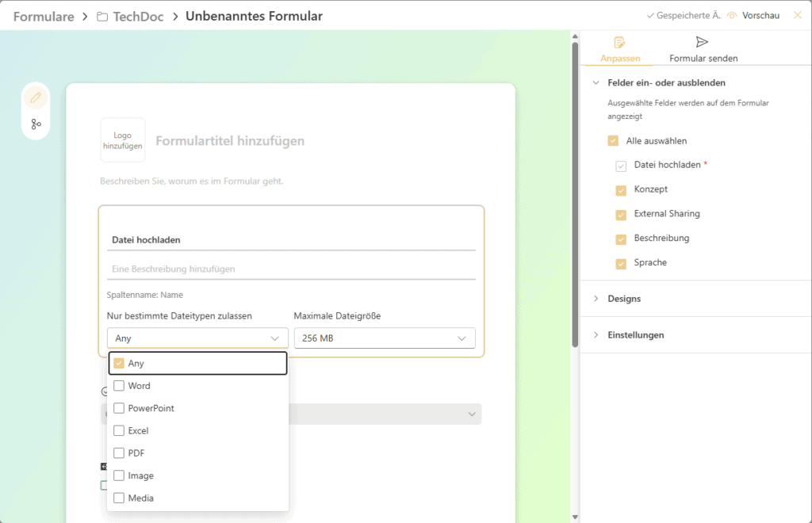The width and height of the screenshot is (812, 523).
Task: Tick the Media file type checkbox
Action: tap(119, 498)
